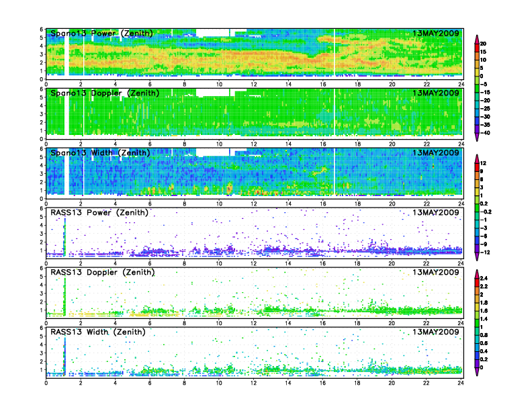Click the 13MAY2009 date in RASS13 Width panel
The height and width of the screenshot is (411, 532).
click(436, 332)
